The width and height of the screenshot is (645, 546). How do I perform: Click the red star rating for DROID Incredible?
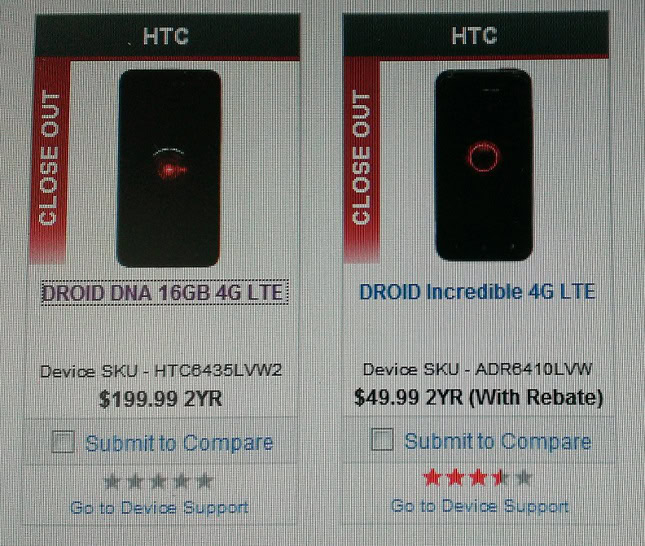477,478
